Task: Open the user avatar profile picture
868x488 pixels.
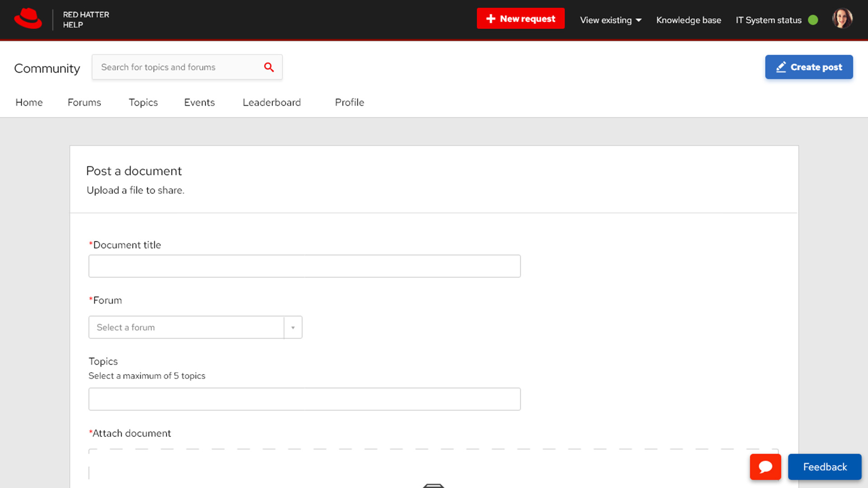Action: (842, 19)
